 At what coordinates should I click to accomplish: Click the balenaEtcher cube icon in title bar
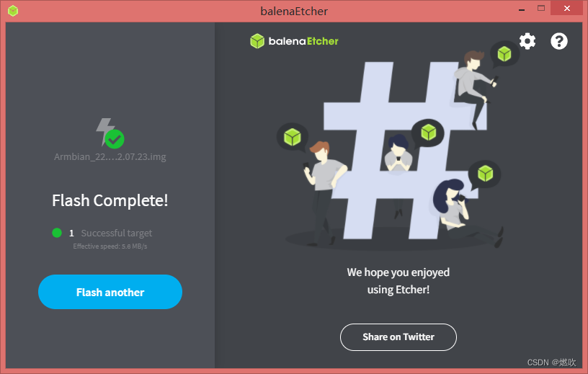[13, 11]
